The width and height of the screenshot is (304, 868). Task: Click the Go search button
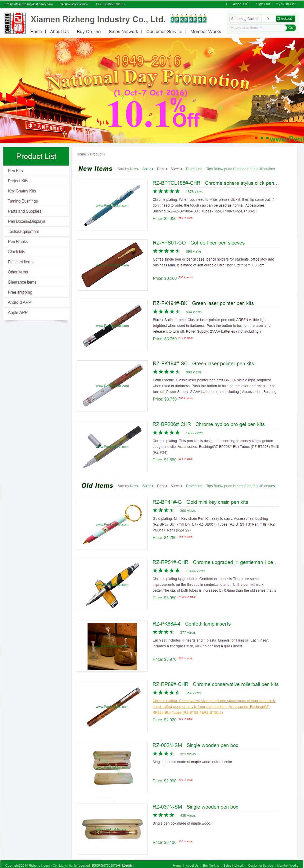click(291, 28)
